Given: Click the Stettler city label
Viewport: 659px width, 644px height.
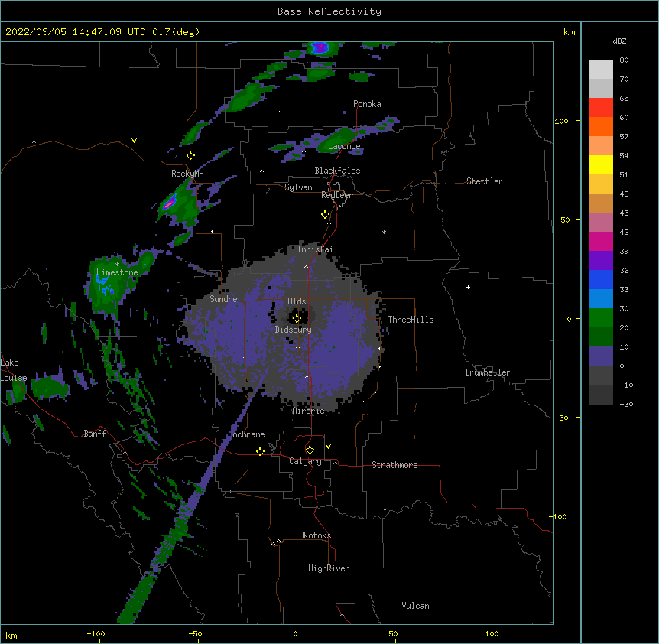Looking at the screenshot, I should (x=485, y=181).
